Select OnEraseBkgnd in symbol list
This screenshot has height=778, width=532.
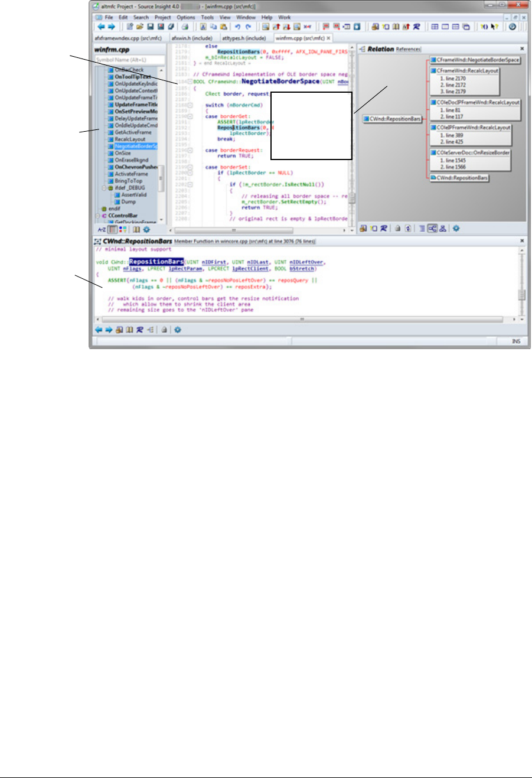[x=131, y=160]
